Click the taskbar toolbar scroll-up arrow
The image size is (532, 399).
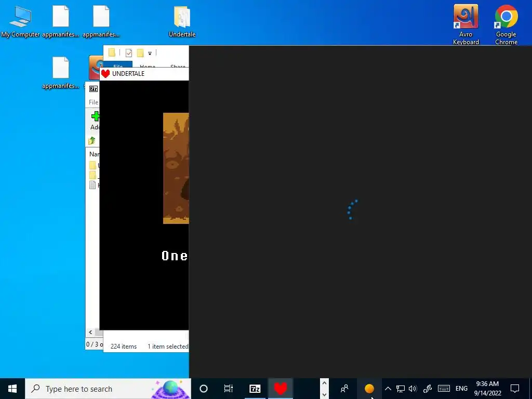(324, 383)
